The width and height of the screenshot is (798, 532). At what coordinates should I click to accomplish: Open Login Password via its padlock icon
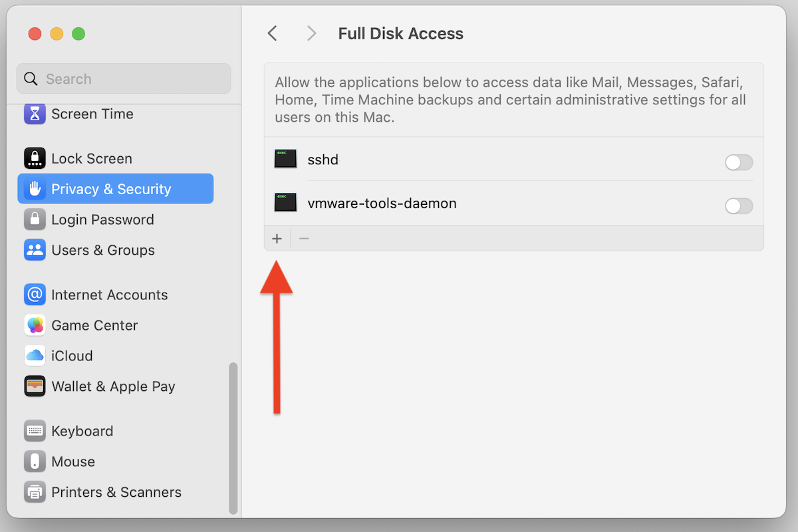35,219
